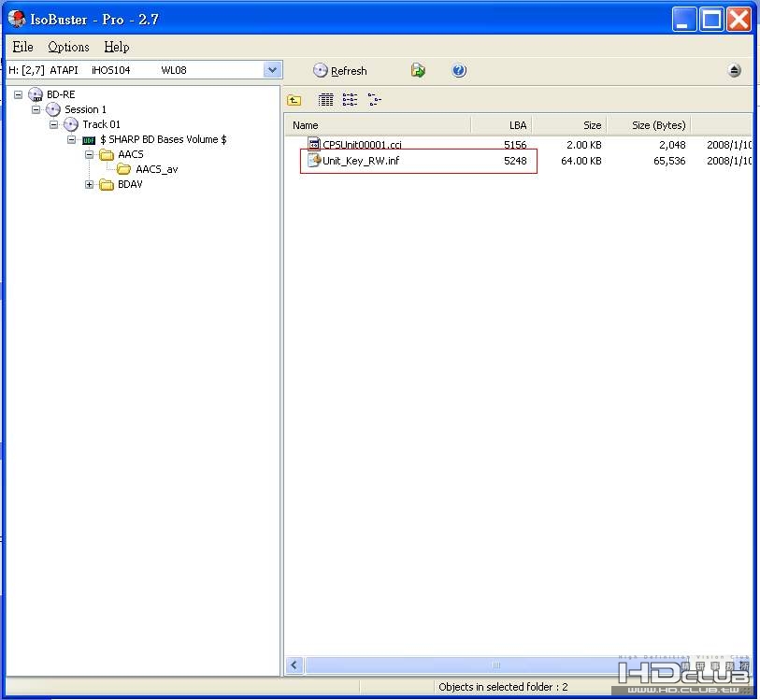Screen dimensions: 760x700
Task: Collapse the Track 01 node
Action: click(x=54, y=124)
